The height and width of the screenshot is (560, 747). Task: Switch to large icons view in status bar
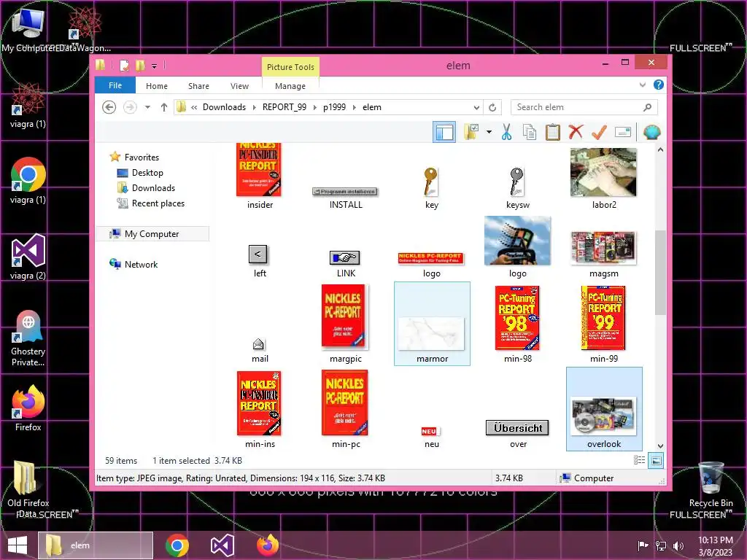click(656, 460)
